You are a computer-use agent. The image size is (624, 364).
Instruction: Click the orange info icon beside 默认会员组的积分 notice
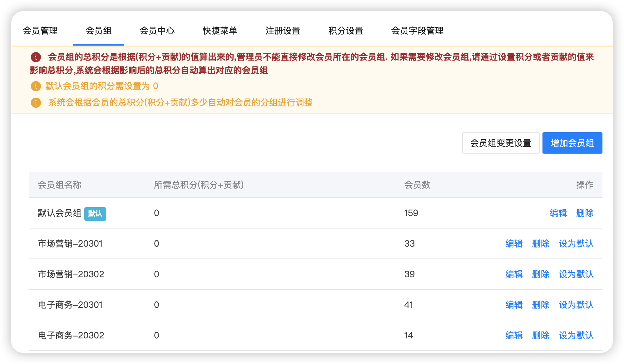pyautogui.click(x=36, y=86)
